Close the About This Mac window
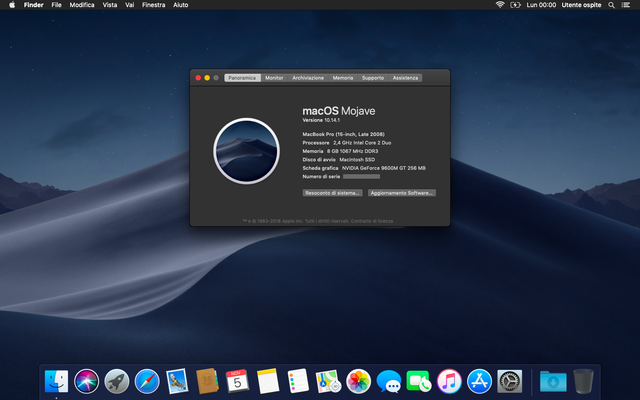 click(198, 78)
